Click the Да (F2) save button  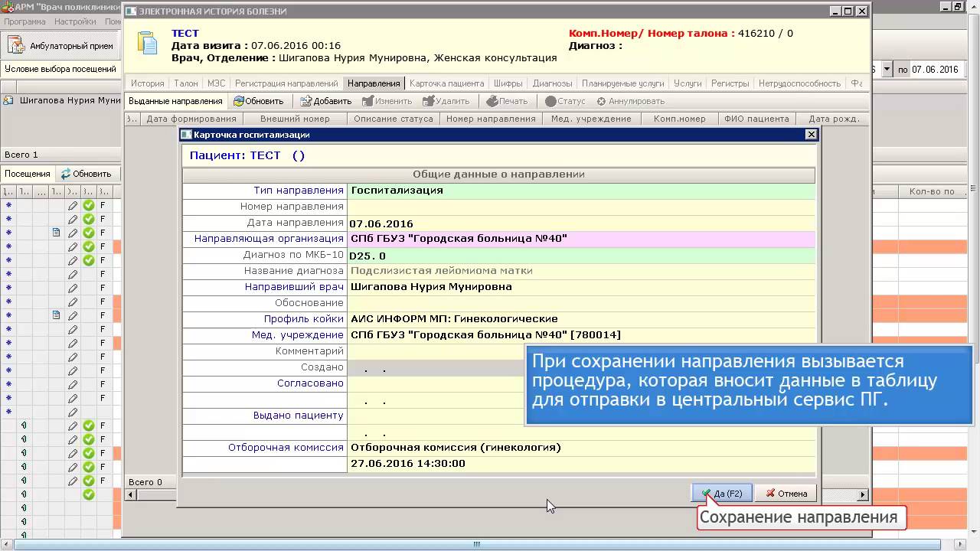point(721,494)
